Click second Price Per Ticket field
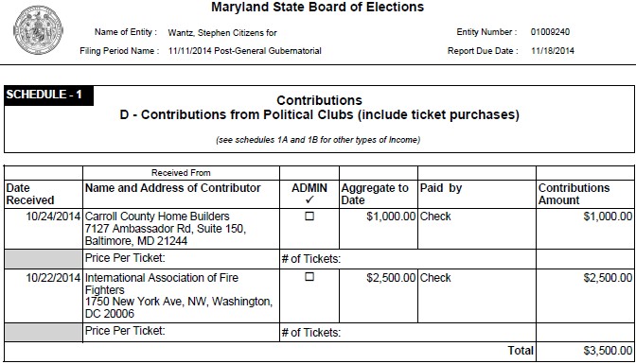Viewport: 636px width, 364px height. 181,332
